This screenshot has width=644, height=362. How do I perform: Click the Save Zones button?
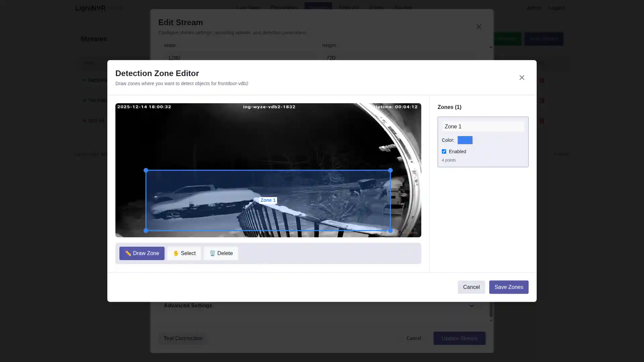508,287
